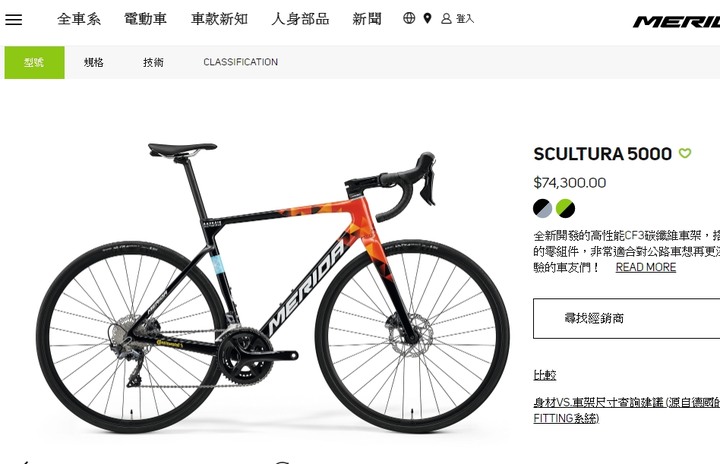The height and width of the screenshot is (464, 720).
Task: Switch to the 規格 tab
Action: pyautogui.click(x=94, y=62)
